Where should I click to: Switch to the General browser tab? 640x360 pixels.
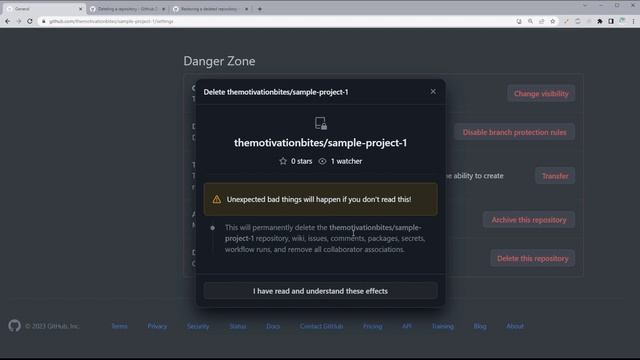pyautogui.click(x=43, y=9)
